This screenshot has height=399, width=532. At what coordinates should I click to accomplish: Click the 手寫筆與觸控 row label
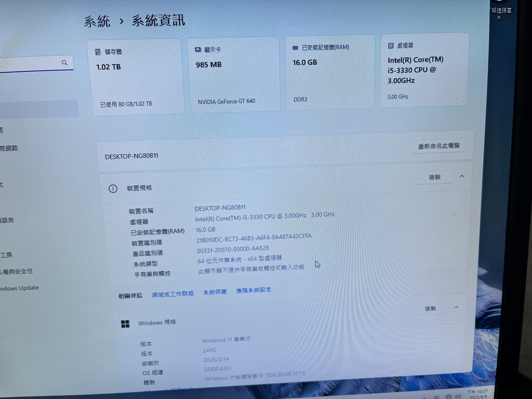153,274
